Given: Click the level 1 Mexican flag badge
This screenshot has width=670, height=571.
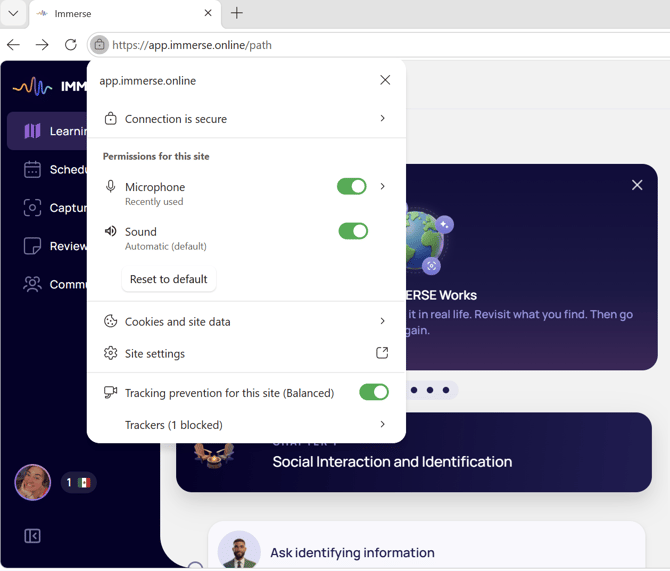Looking at the screenshot, I should [79, 483].
